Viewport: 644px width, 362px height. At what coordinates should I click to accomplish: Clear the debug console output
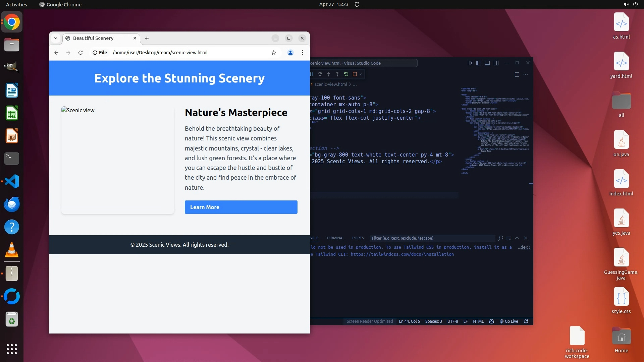point(508,238)
